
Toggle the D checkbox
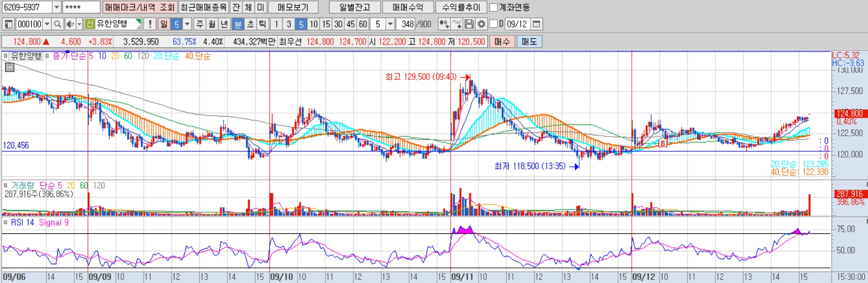click(493, 24)
